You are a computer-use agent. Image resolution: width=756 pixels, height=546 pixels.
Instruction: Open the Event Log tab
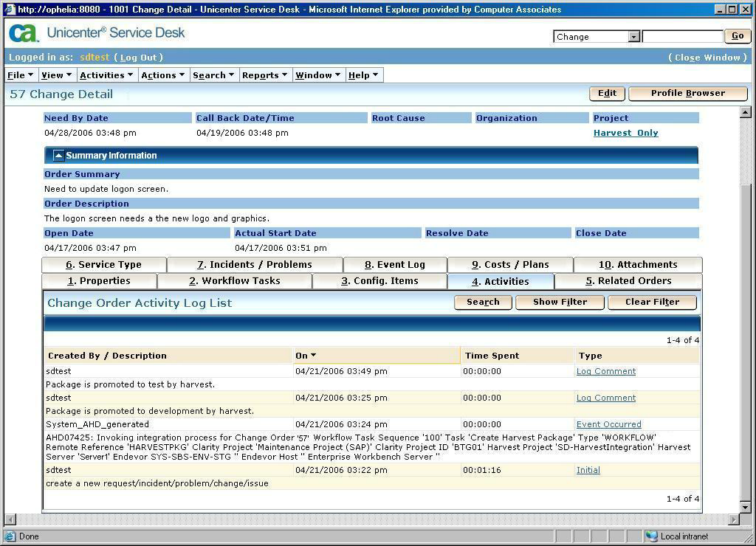pyautogui.click(x=394, y=265)
